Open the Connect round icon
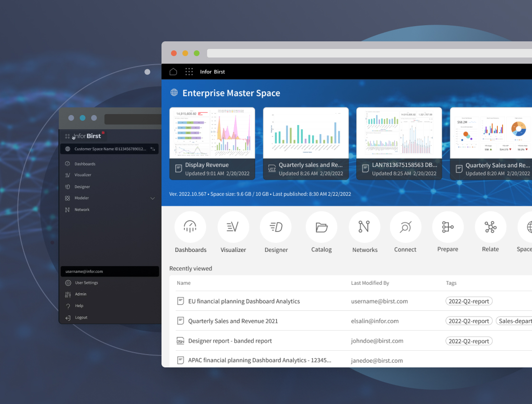Image resolution: width=532 pixels, height=404 pixels. pyautogui.click(x=406, y=227)
